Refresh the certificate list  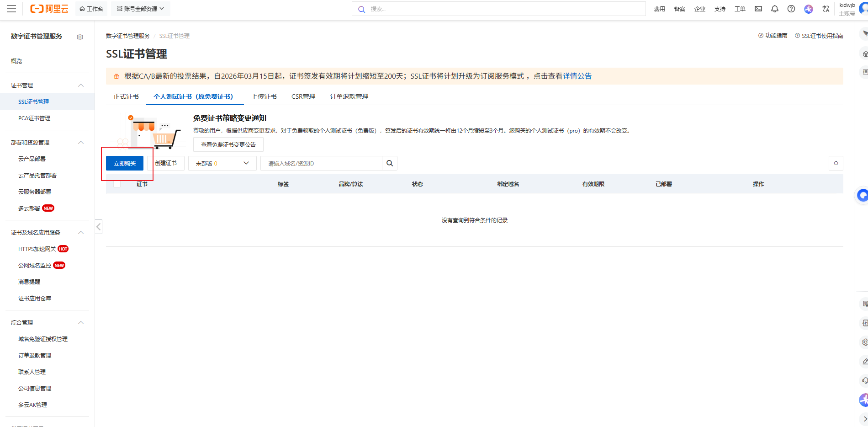click(836, 163)
